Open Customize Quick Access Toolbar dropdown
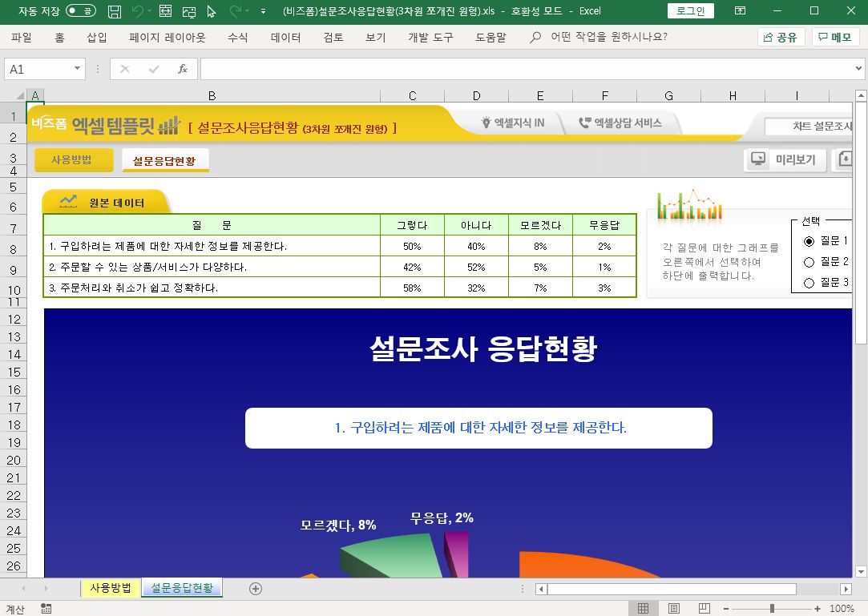Screen dimensions: 868x616 click(263, 11)
